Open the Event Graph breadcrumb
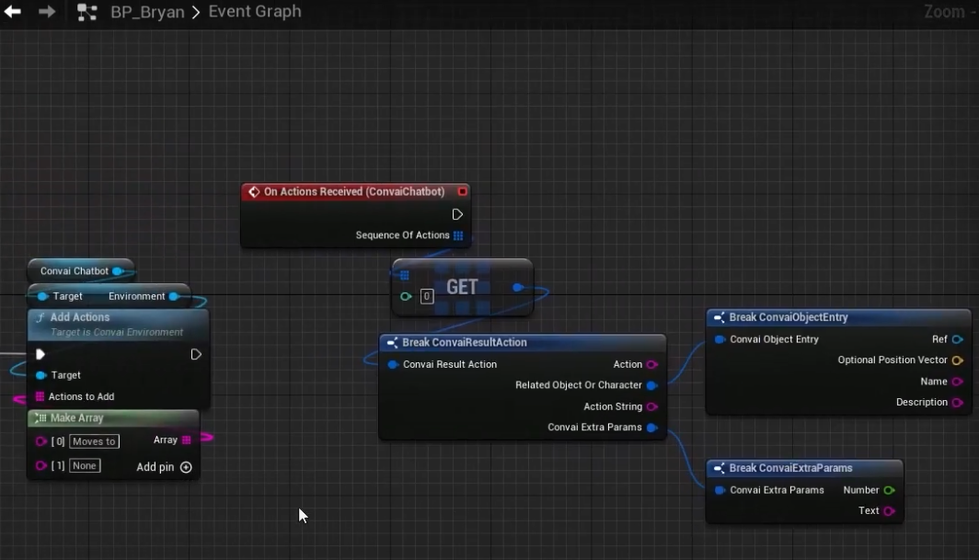979x560 pixels. coord(255,11)
